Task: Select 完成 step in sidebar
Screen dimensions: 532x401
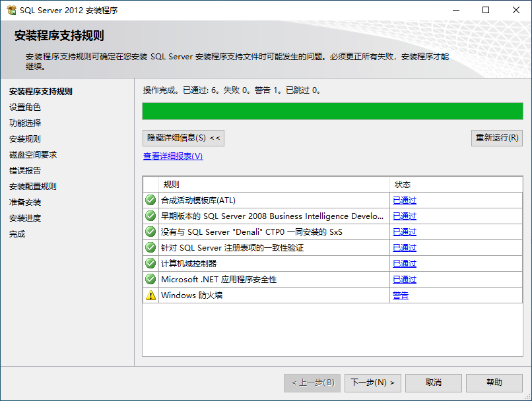Action: 17,234
